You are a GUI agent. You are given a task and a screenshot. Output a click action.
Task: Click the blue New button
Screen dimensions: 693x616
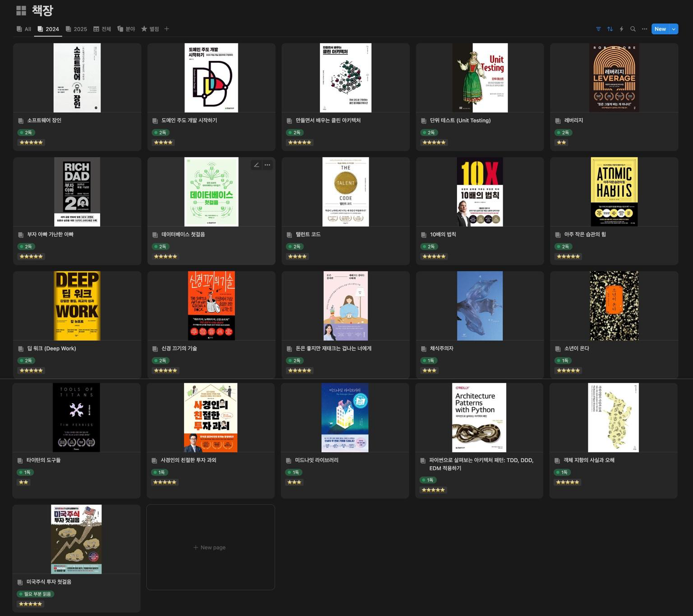pos(660,29)
